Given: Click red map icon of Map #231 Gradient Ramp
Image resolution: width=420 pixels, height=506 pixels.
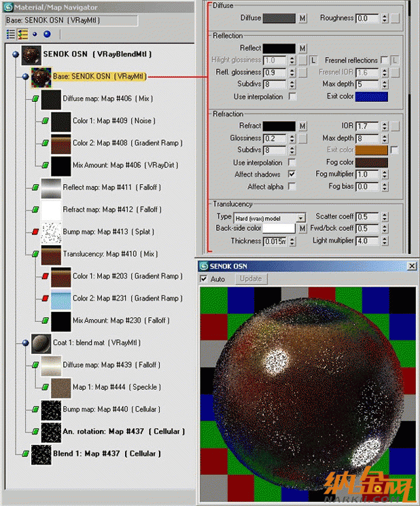Looking at the screenshot, I should 46,298.
